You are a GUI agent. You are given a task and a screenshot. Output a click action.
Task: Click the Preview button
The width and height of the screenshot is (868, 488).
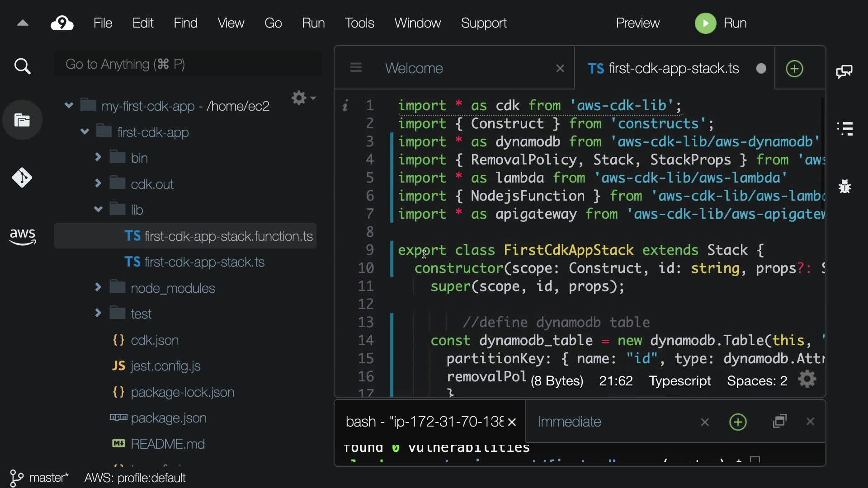point(637,23)
